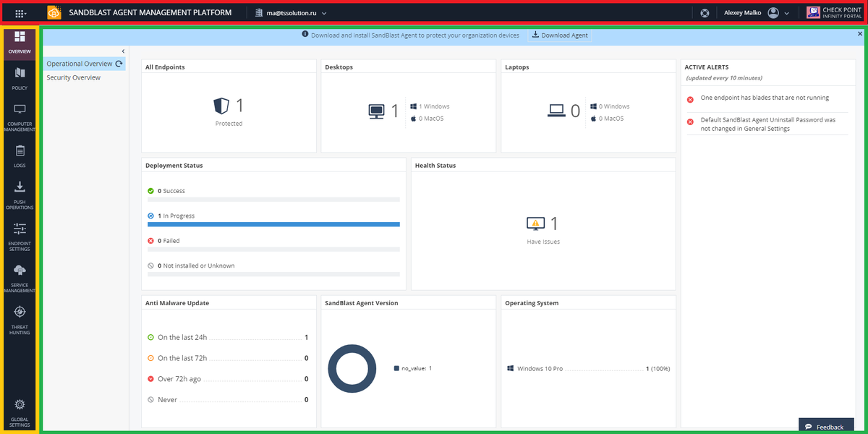This screenshot has height=434, width=868.
Task: Click 'Over 72h ago' in Anti Malware Update
Action: coord(179,379)
